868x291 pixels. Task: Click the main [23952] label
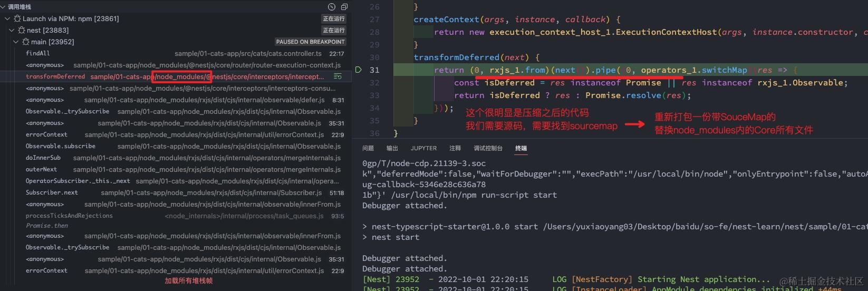tap(53, 42)
